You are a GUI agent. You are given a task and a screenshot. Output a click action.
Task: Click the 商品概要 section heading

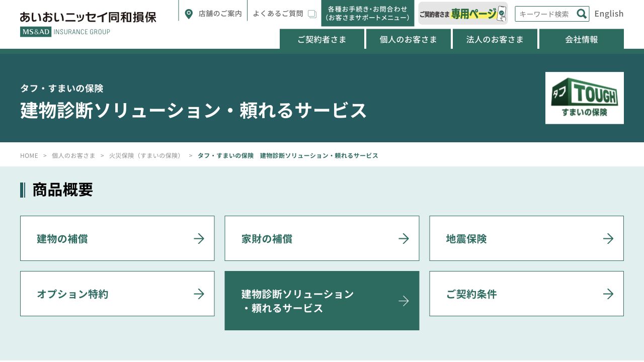[62, 190]
